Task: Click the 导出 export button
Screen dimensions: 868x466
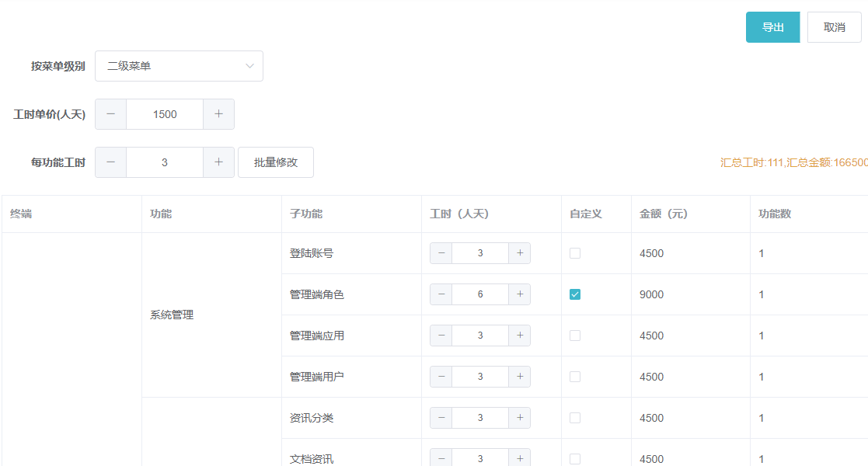Action: (x=772, y=27)
